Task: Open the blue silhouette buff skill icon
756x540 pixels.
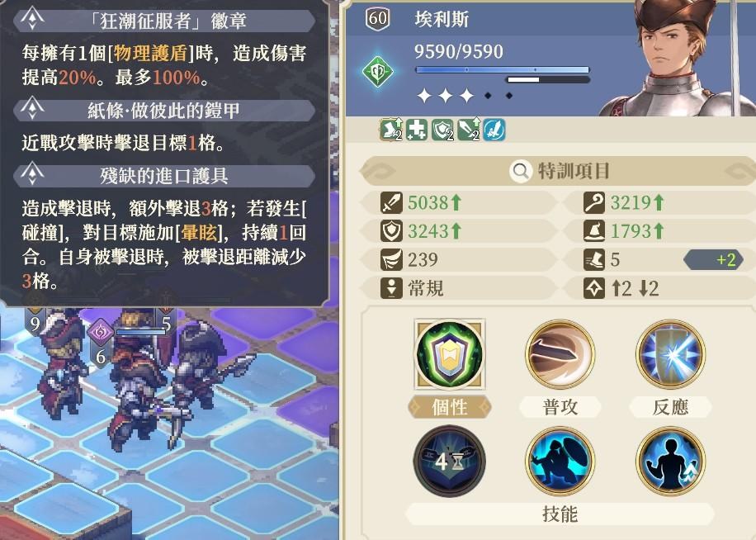Action: tap(671, 461)
